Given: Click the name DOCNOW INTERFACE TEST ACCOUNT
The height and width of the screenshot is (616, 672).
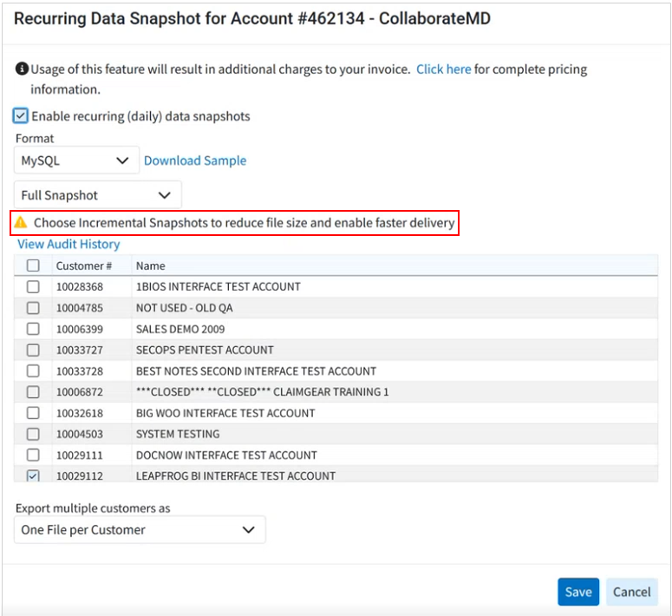Looking at the screenshot, I should (226, 455).
